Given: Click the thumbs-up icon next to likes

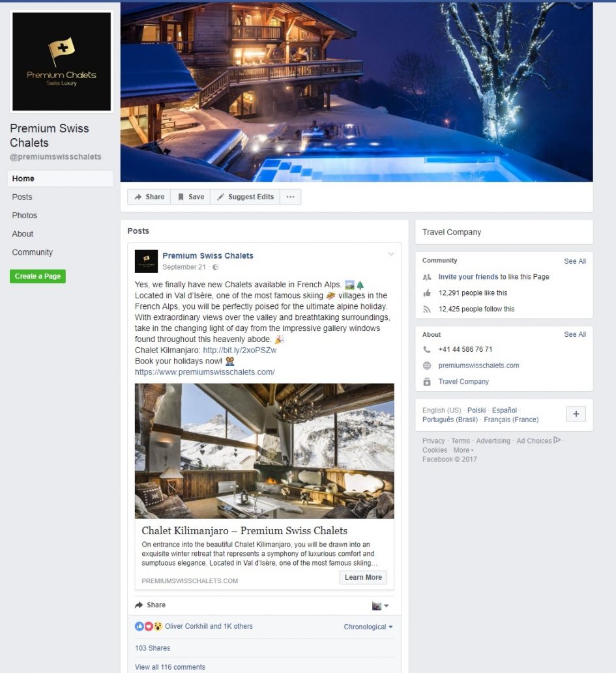Looking at the screenshot, I should (426, 293).
